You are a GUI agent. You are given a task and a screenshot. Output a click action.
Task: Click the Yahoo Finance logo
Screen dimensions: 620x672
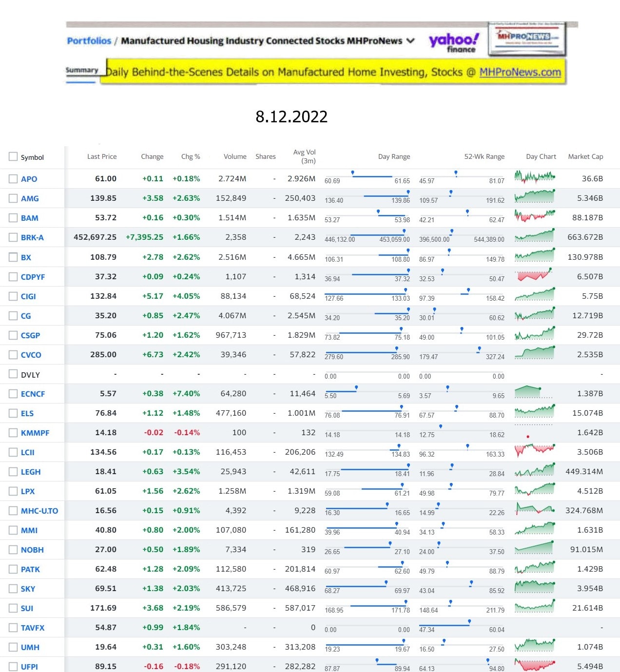[454, 42]
